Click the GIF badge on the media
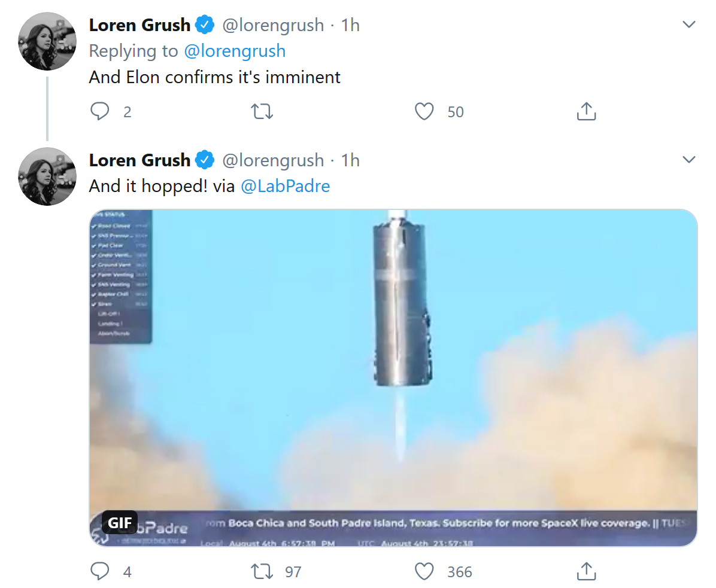The image size is (716, 588). click(x=120, y=523)
